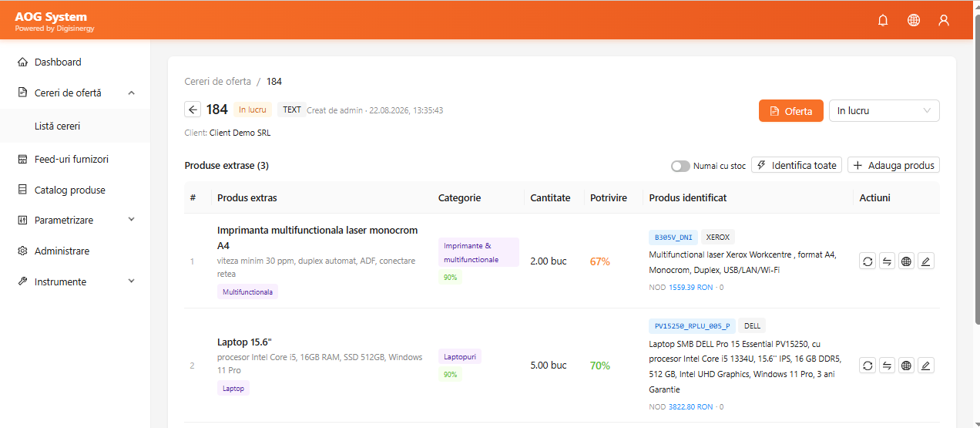Click Adauga produs button
This screenshot has width=980, height=428.
(894, 165)
